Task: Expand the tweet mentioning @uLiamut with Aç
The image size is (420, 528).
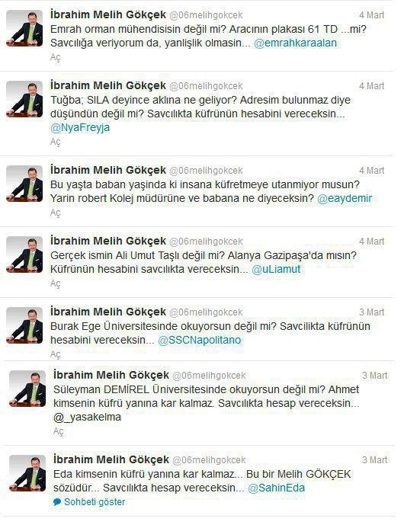Action: (55, 283)
